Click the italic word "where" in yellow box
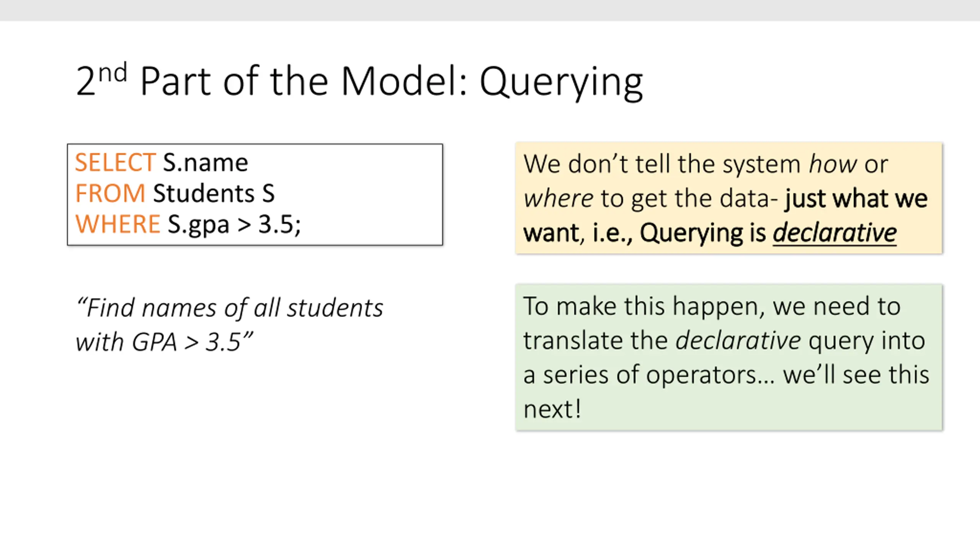The width and height of the screenshot is (980, 551). (559, 199)
